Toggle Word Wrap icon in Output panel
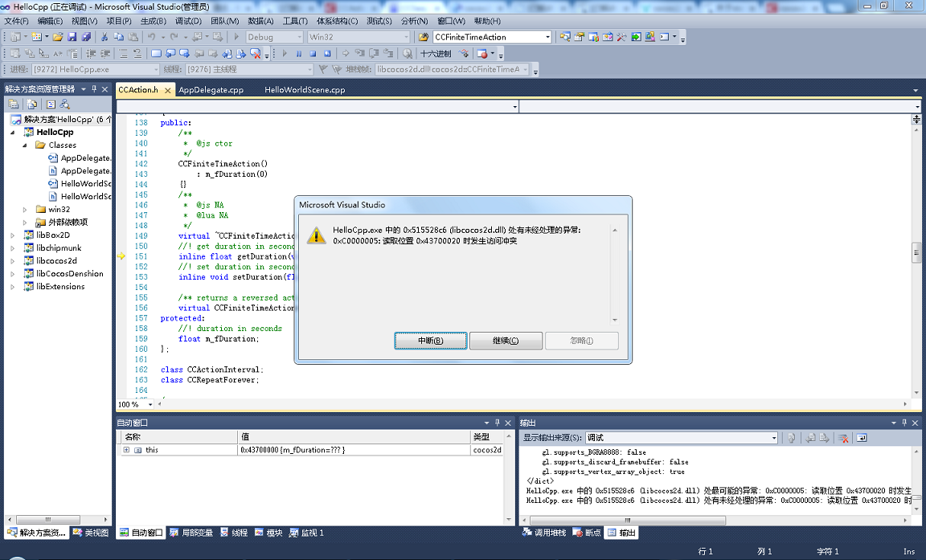This screenshot has width=926, height=560. 862,438
